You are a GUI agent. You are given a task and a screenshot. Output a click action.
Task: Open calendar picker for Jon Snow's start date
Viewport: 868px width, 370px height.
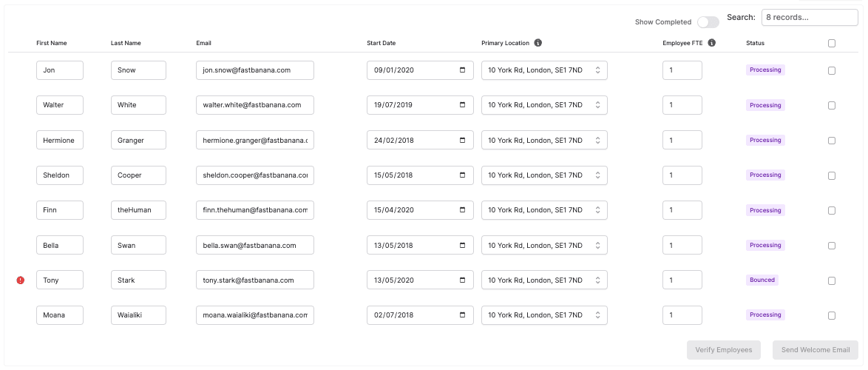[463, 70]
